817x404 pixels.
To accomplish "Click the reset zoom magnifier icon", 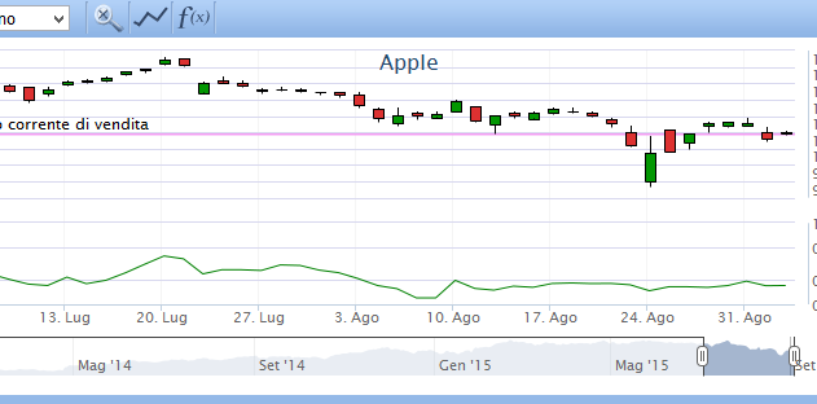I will pyautogui.click(x=108, y=18).
